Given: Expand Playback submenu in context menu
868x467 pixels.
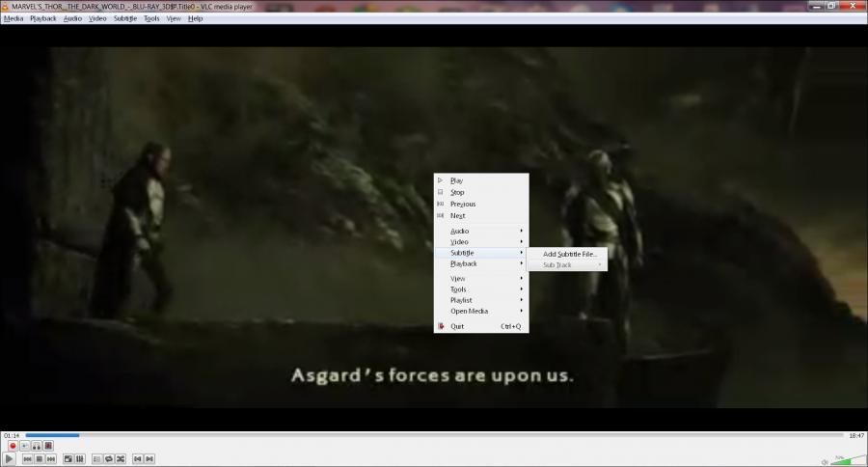Looking at the screenshot, I should [481, 263].
